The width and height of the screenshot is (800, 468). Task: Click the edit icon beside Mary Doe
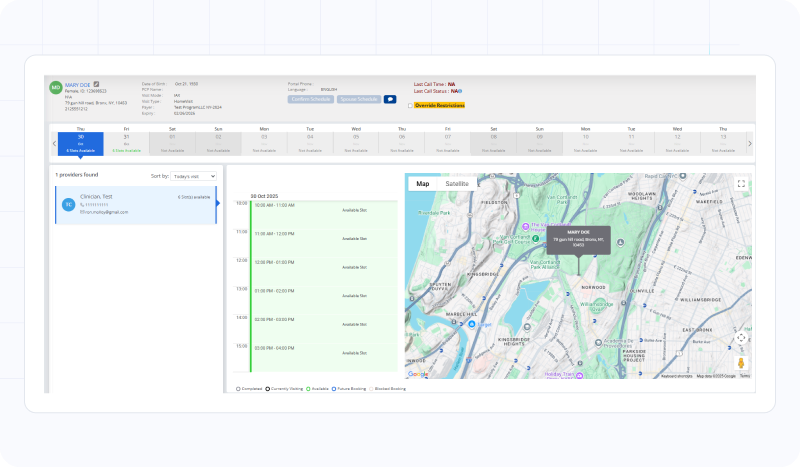point(96,85)
